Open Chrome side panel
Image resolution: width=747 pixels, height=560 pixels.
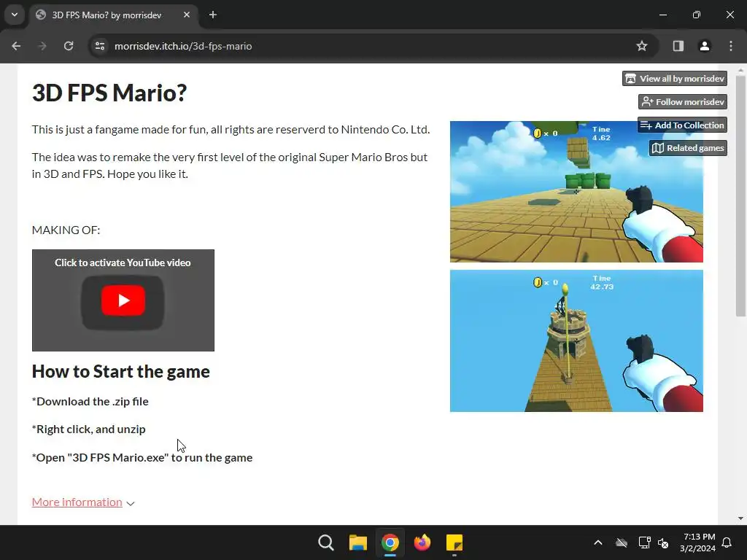click(x=678, y=46)
